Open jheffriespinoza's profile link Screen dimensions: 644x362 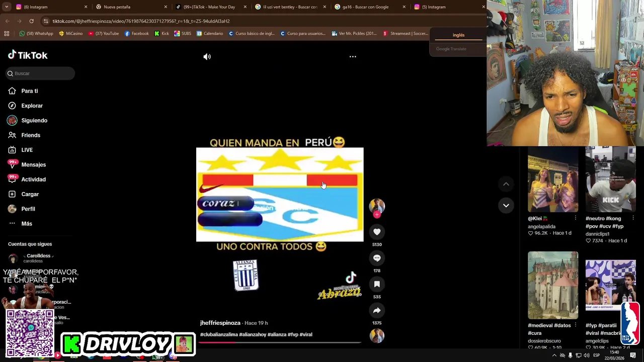(x=220, y=323)
